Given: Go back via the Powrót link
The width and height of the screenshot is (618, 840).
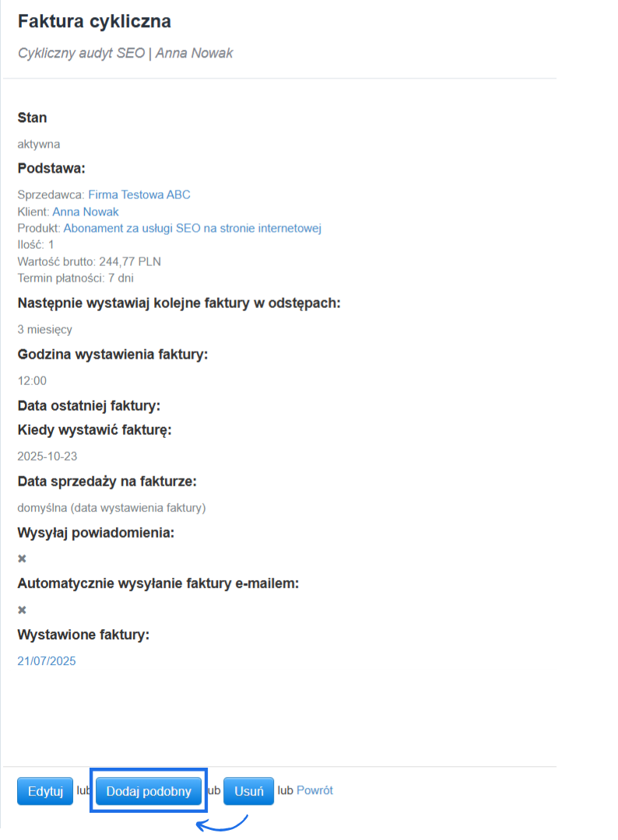Looking at the screenshot, I should (314, 790).
